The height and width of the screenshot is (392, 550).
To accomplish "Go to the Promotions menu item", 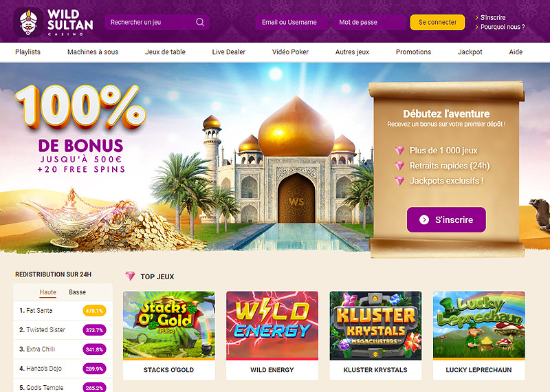I will coord(414,52).
